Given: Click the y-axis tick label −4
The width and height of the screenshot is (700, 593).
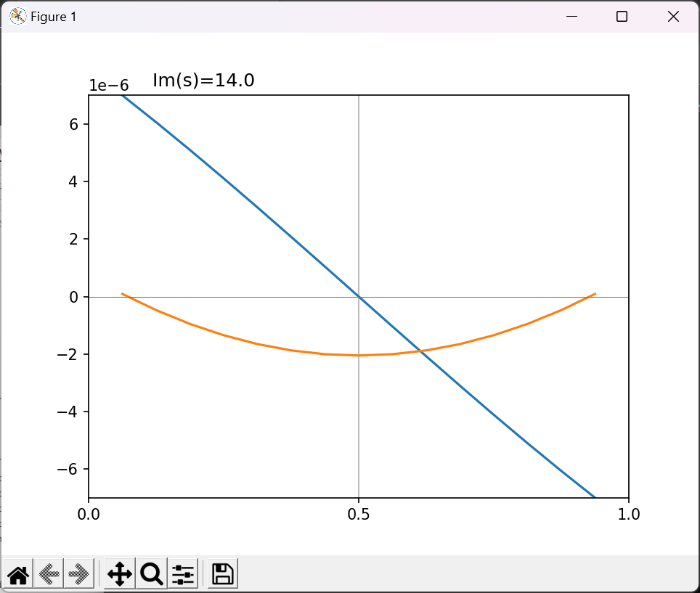Looking at the screenshot, I should pos(68,412).
